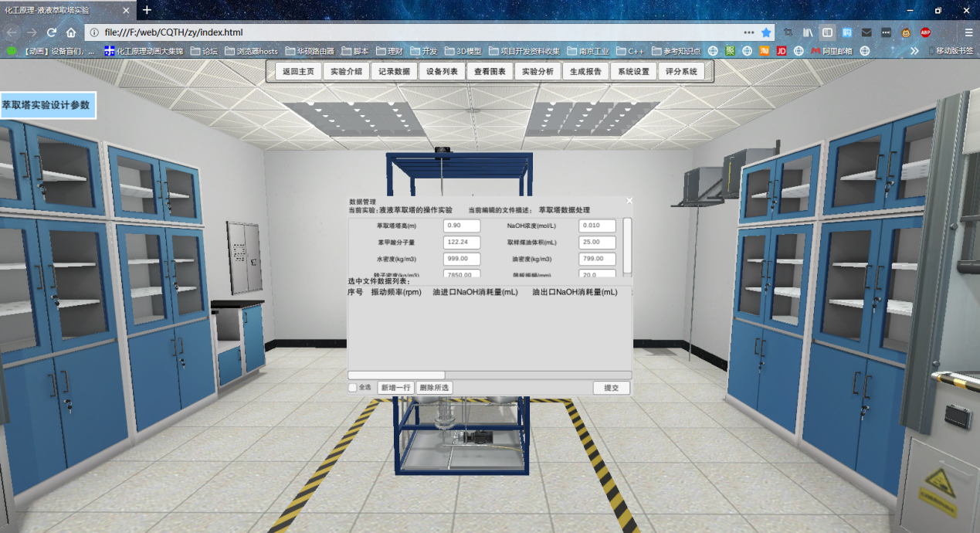This screenshot has width=980, height=533.
Task: Click the blue shopping extension icon
Action: click(x=847, y=32)
